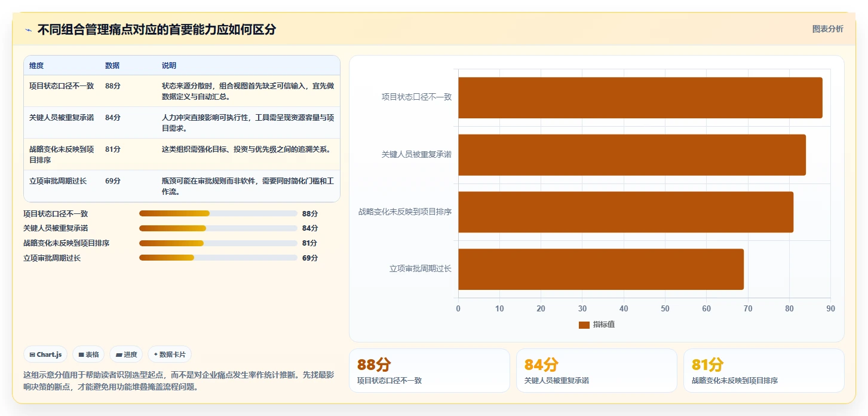The image size is (868, 416).
Task: Click the 说明 column header in the table
Action: coord(169,66)
